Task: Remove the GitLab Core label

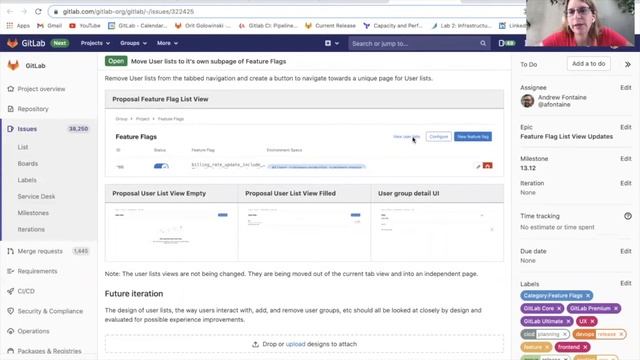Action: 559,309
